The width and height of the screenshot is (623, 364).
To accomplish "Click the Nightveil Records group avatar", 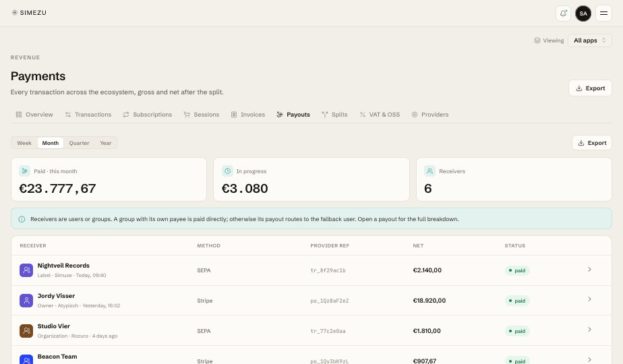I will pos(26,270).
